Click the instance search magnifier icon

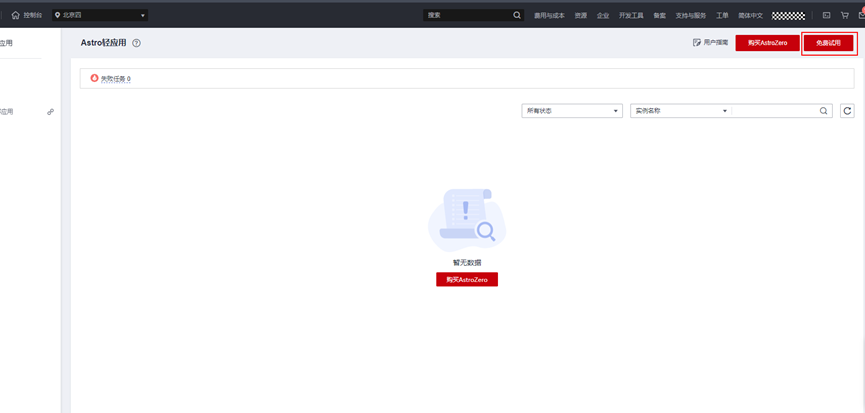[823, 111]
